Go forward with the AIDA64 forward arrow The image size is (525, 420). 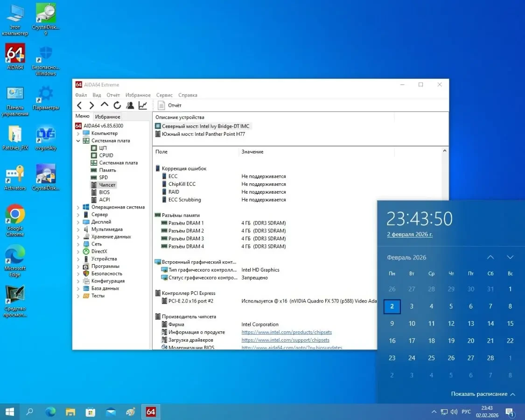91,105
